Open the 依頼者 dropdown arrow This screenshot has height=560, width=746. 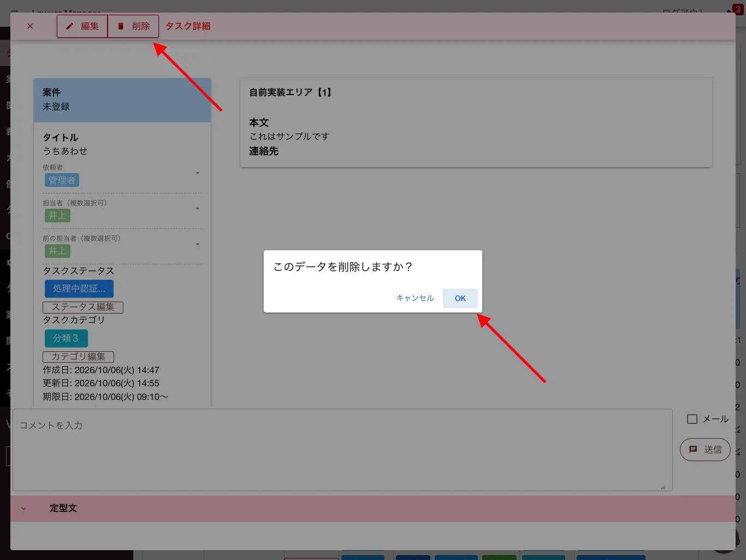click(198, 173)
